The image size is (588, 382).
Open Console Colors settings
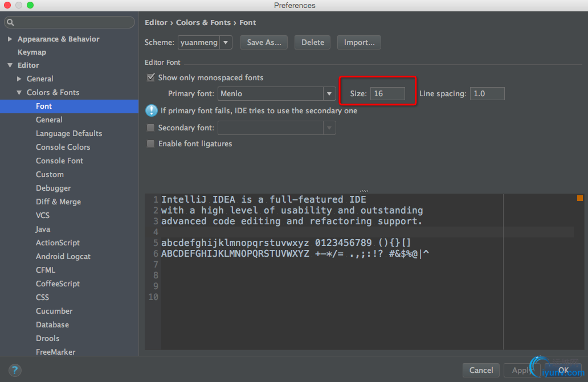(x=63, y=147)
